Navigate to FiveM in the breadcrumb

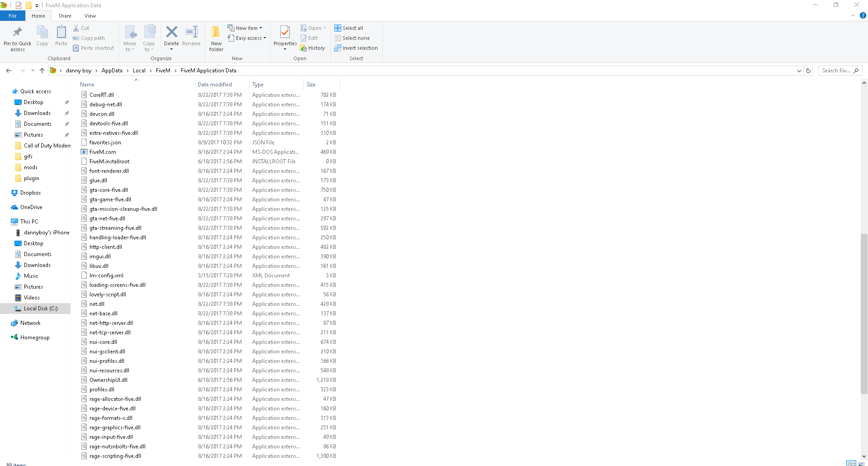pyautogui.click(x=163, y=71)
